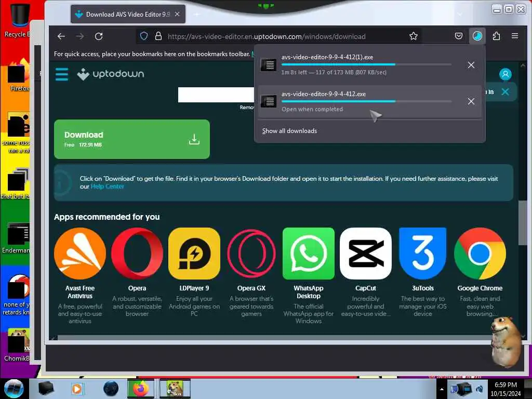This screenshot has width=532, height=399.
Task: Click 'Apps recommended for you' heading
Action: (x=107, y=217)
